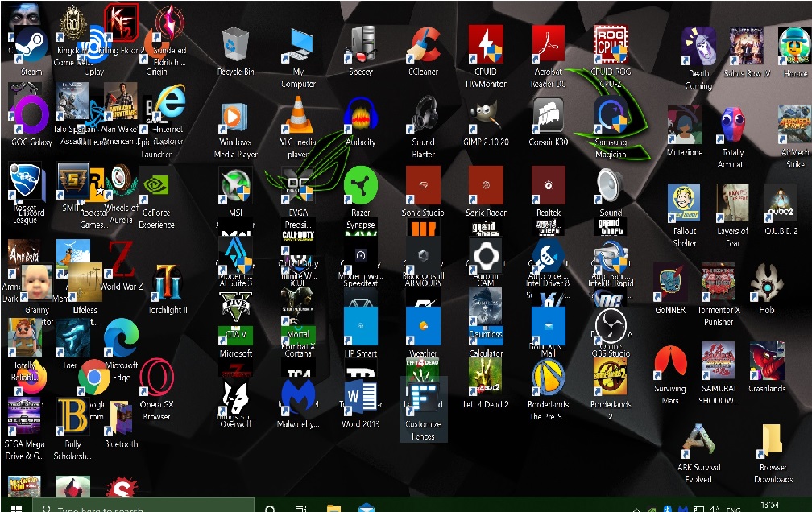Launch Razer Synapse

point(361,185)
